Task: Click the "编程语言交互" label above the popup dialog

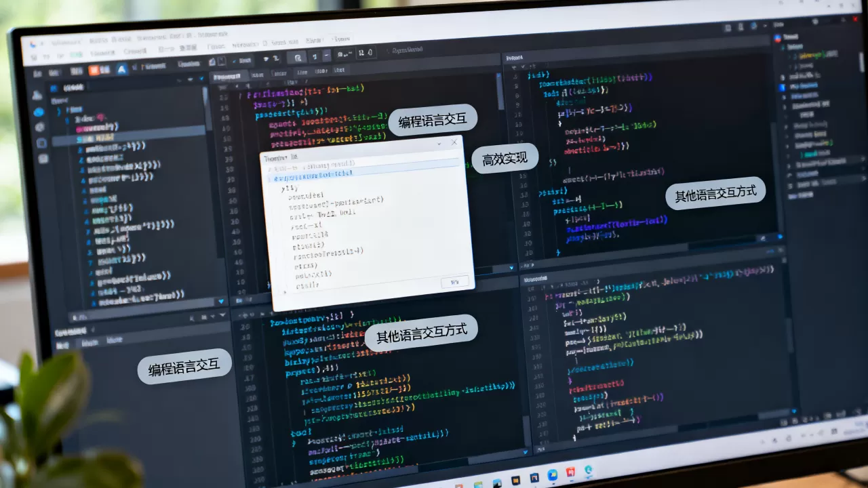Action: coord(433,121)
